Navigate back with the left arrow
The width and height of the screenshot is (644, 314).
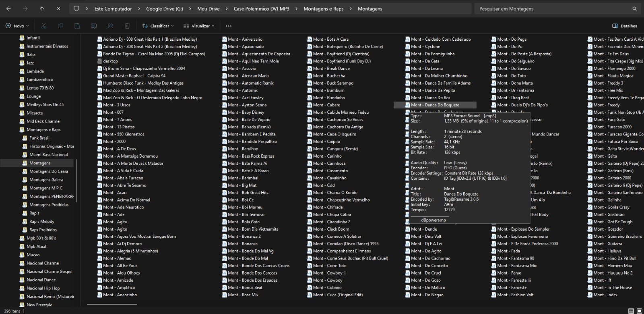[x=9, y=8]
